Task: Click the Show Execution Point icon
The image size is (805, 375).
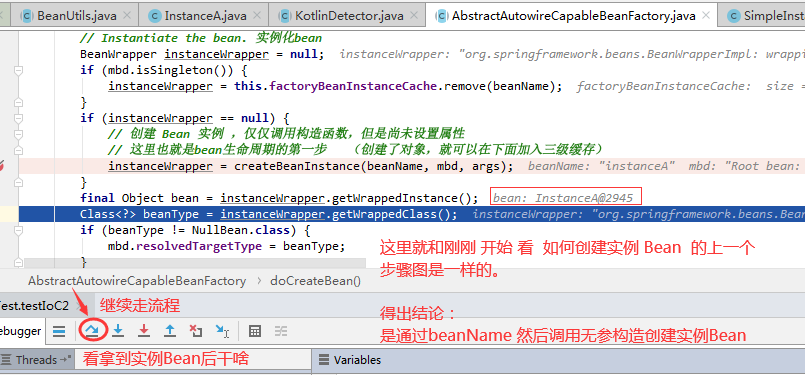Action: click(x=59, y=331)
